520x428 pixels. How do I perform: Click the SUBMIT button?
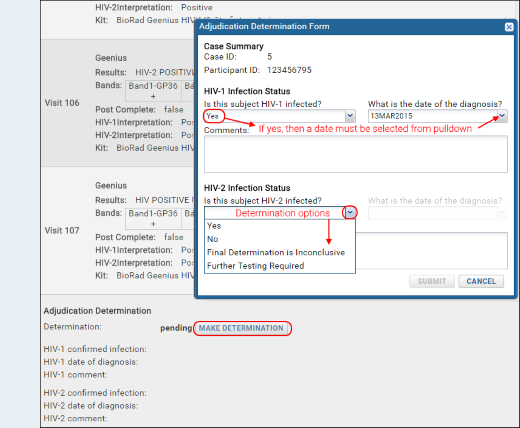tap(432, 281)
